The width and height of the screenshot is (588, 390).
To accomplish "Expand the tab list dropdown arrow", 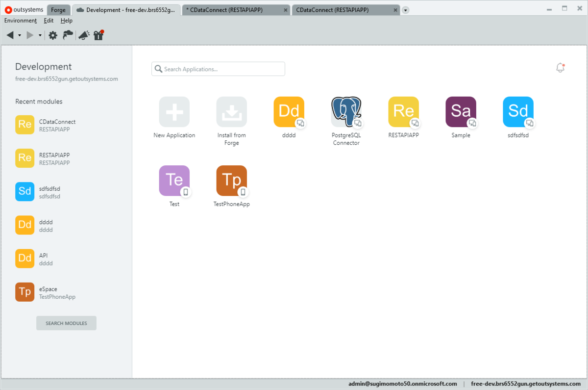I will tap(406, 10).
